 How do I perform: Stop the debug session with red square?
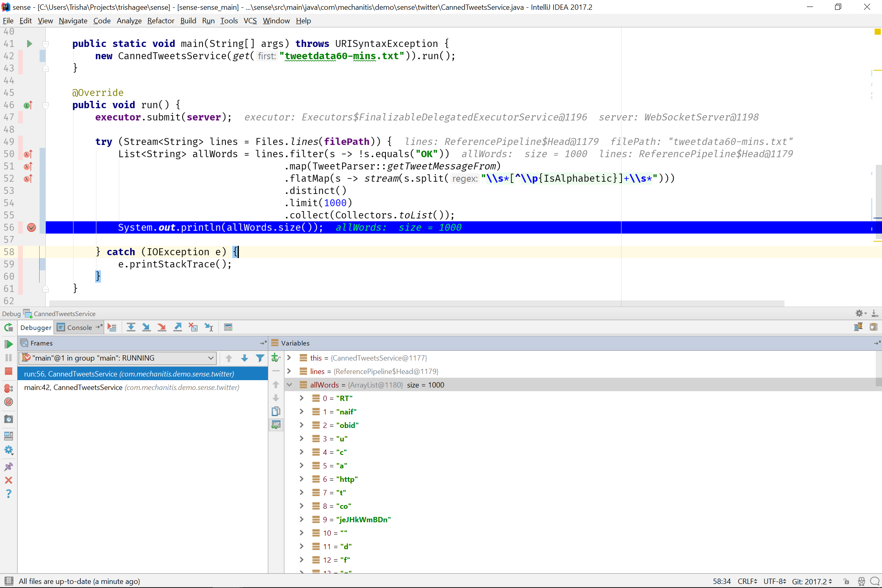tap(9, 371)
